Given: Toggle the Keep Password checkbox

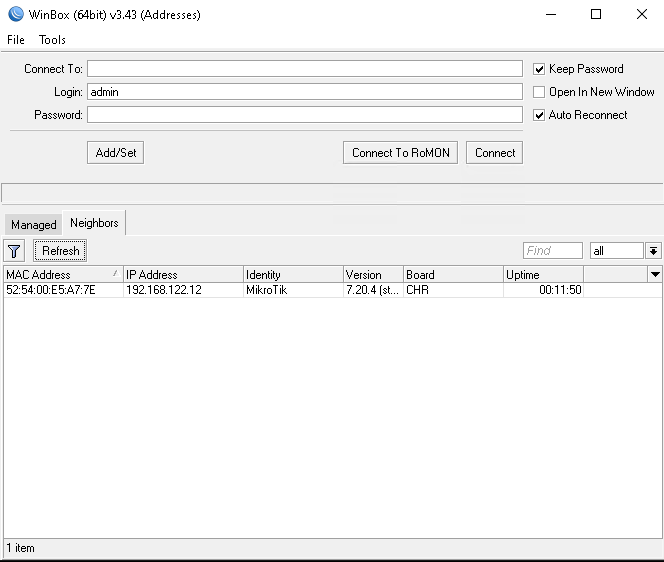Looking at the screenshot, I should (539, 69).
